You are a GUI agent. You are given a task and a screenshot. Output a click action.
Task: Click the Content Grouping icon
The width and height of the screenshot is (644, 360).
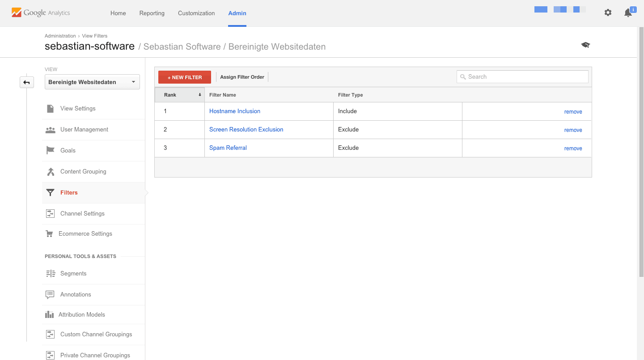(51, 172)
